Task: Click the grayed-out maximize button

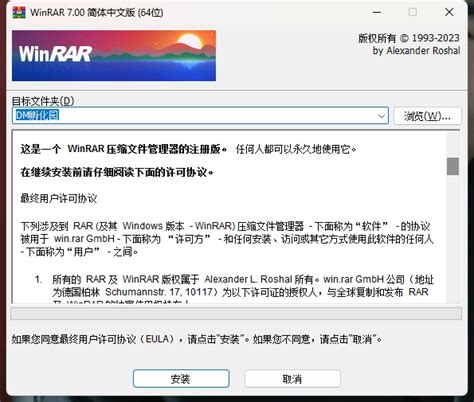Action: (x=413, y=12)
